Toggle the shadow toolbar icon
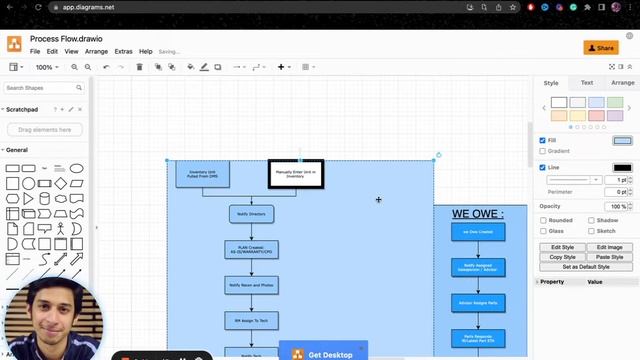The height and width of the screenshot is (360, 640). point(218,67)
